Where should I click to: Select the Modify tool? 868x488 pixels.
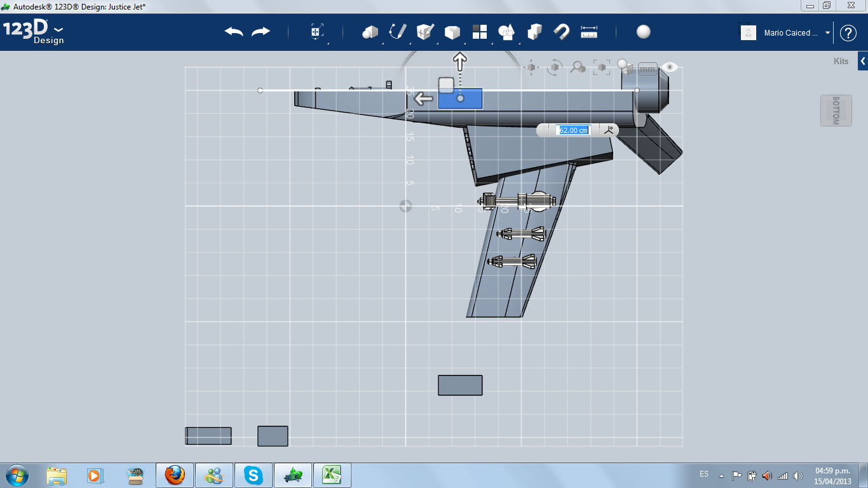(x=452, y=32)
